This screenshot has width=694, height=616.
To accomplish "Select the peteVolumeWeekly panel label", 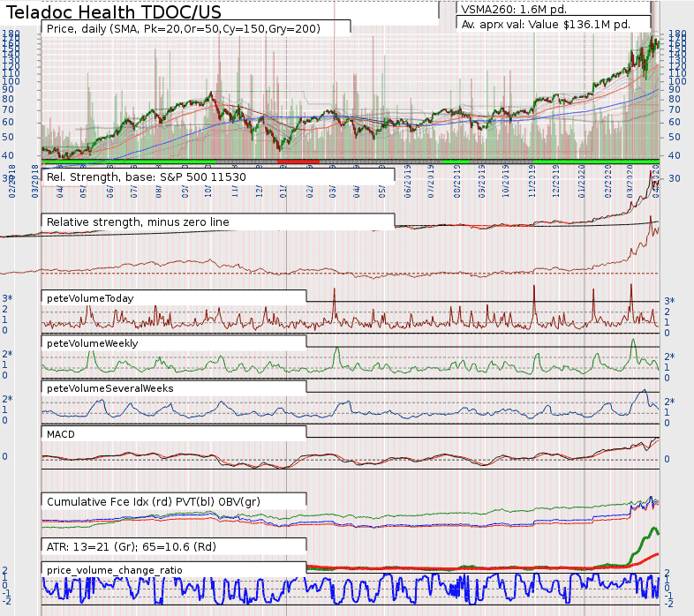I will [92, 343].
